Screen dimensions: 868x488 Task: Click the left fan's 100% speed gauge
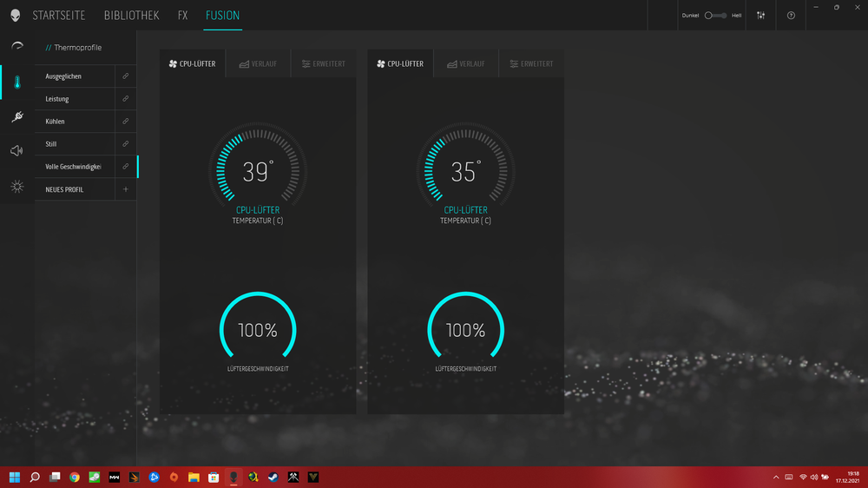tap(258, 331)
